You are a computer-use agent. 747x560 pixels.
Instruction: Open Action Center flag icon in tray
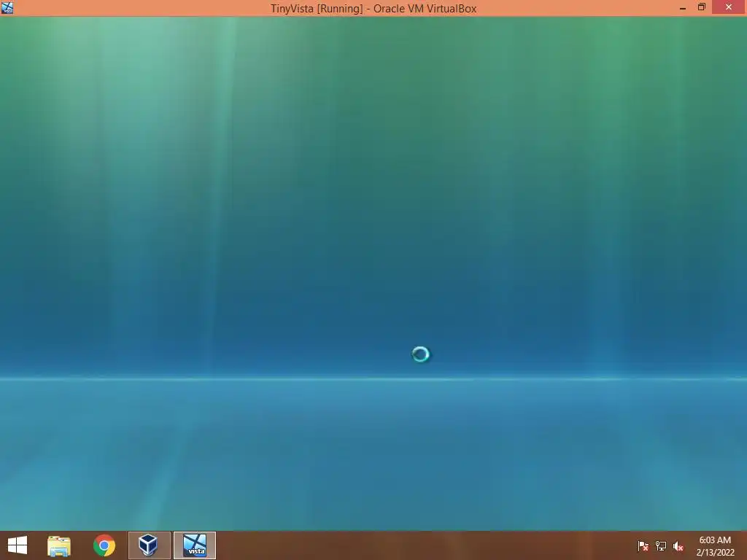click(643, 546)
